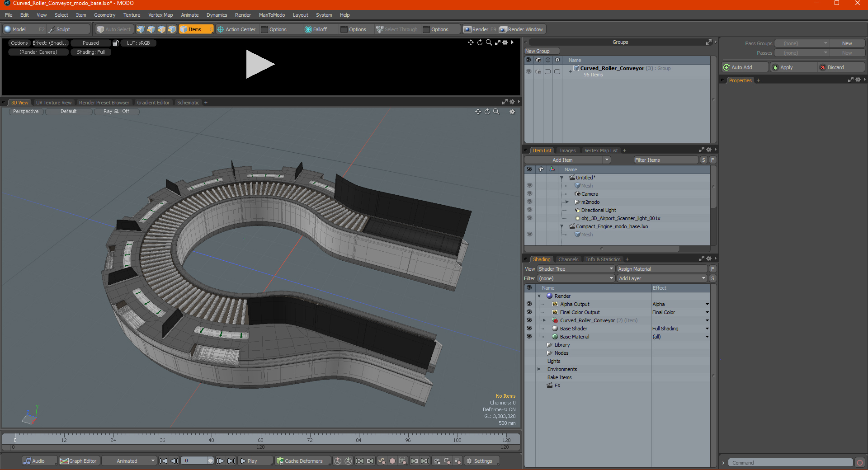
Task: Toggle Curved_Roller_Conveyor group visibility eye
Action: (x=528, y=71)
